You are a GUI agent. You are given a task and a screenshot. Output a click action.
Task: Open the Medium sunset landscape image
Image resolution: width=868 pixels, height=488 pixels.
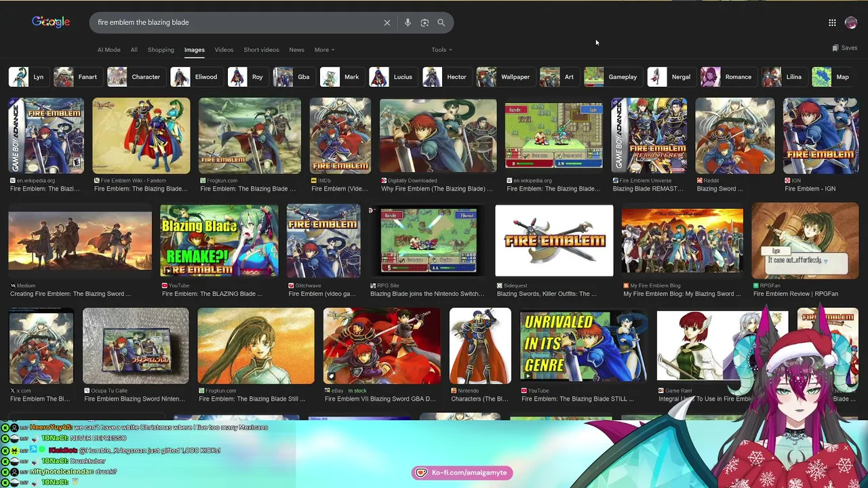point(80,241)
